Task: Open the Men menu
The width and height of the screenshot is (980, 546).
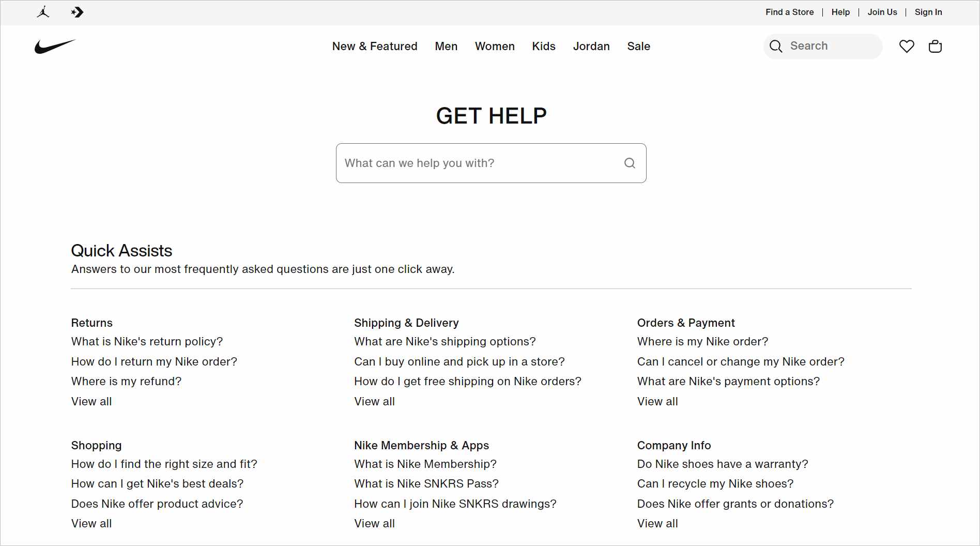Action: click(446, 47)
